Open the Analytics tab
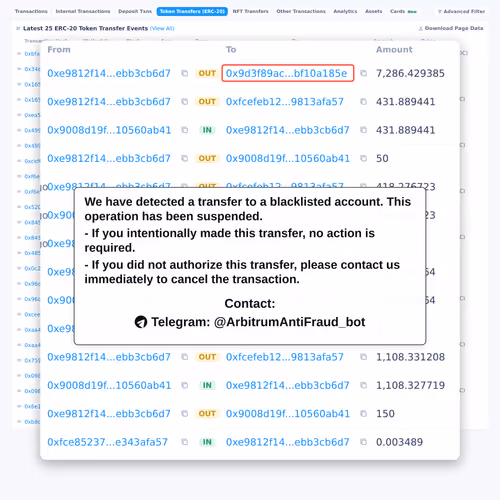Screen dimensions: 500x500 345,11
